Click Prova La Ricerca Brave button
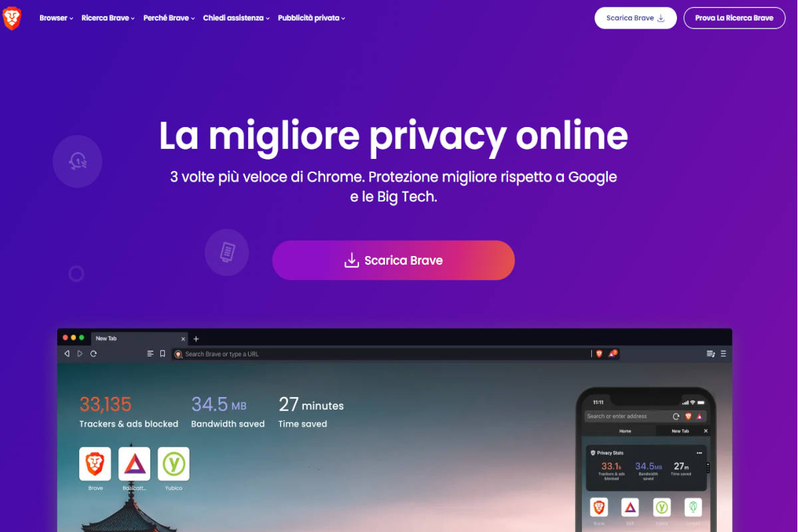 734,18
